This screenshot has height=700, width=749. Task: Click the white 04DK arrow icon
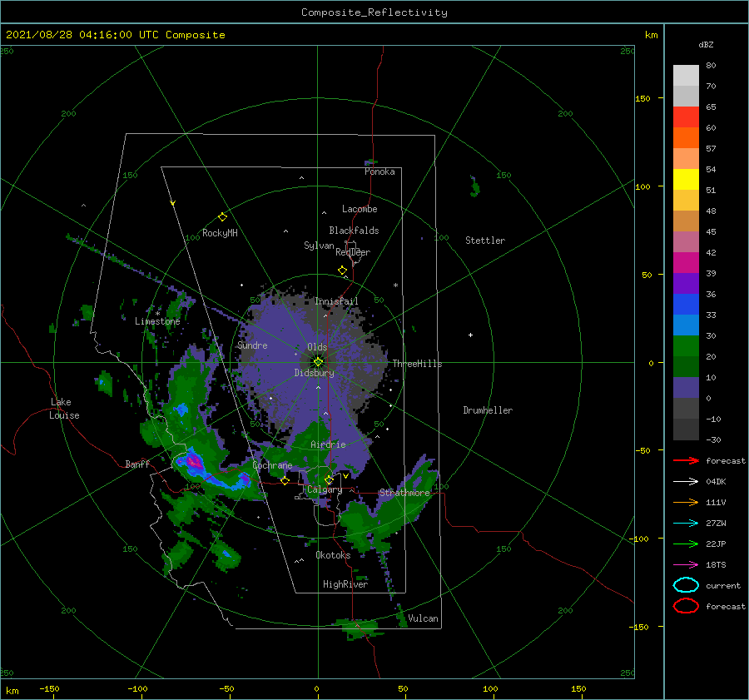pyautogui.click(x=686, y=481)
